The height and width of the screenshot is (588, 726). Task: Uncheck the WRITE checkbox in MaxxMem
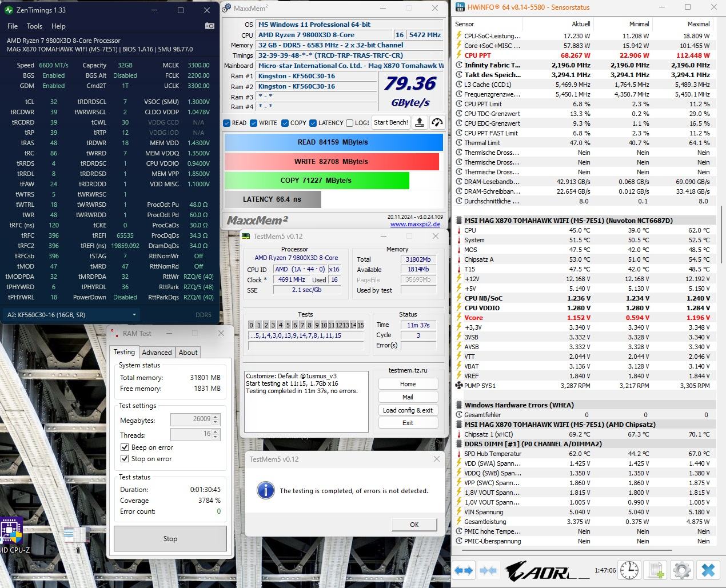(254, 123)
